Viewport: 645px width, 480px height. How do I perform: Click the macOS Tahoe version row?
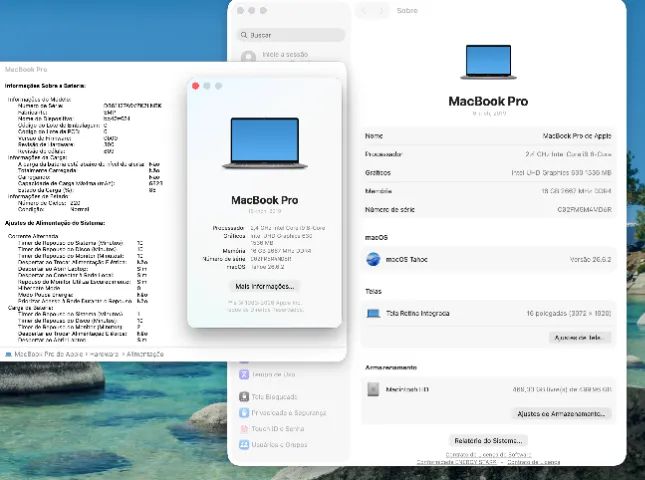[x=488, y=260]
